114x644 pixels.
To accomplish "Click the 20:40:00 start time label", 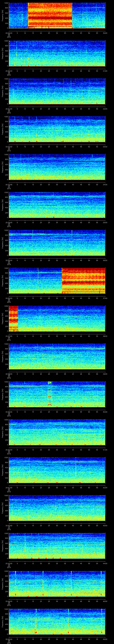I will click(x=9, y=450).
